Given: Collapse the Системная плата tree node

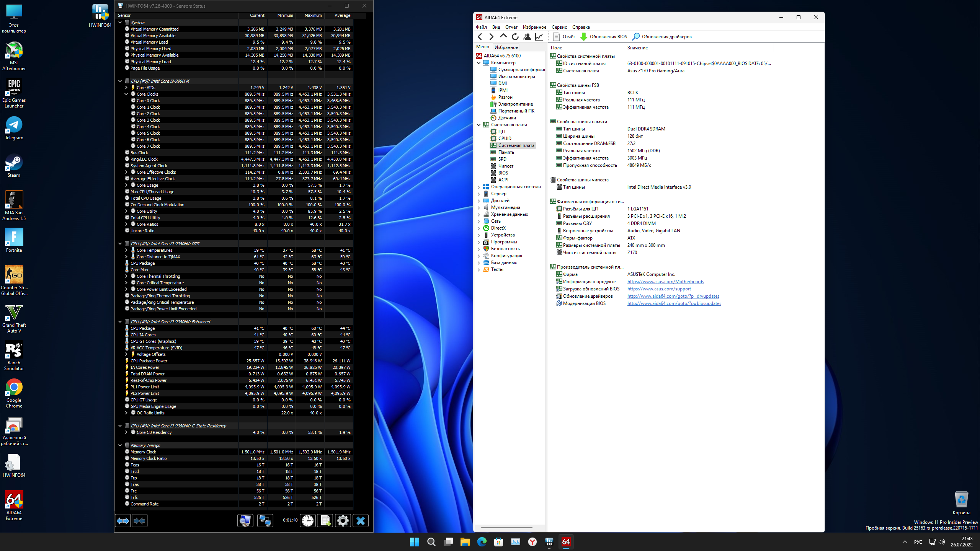Looking at the screenshot, I should coord(479,125).
